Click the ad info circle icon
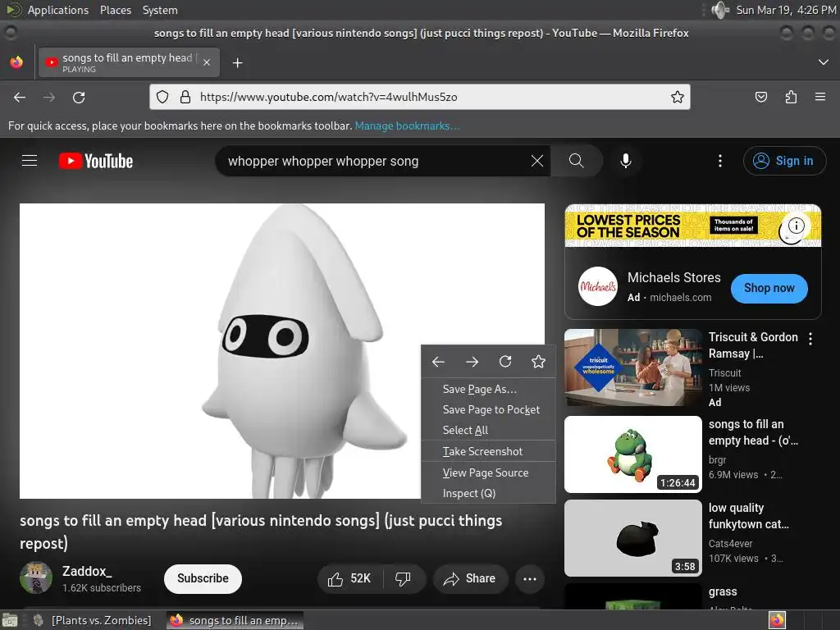This screenshot has height=630, width=840. pyautogui.click(x=796, y=226)
